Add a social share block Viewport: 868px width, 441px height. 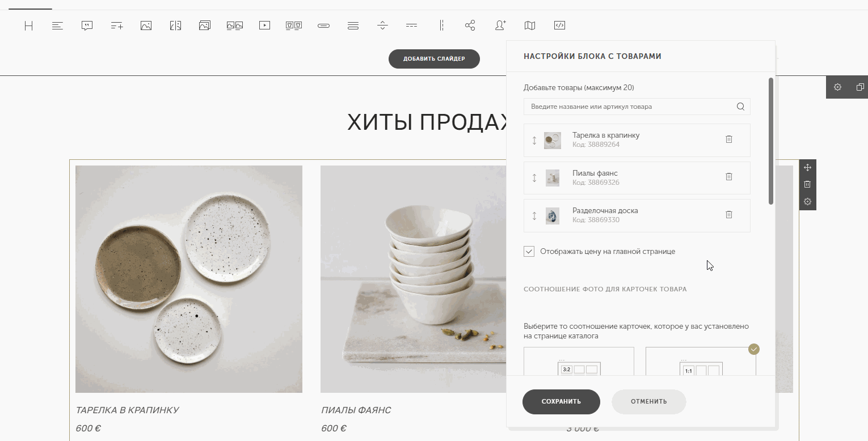click(470, 26)
